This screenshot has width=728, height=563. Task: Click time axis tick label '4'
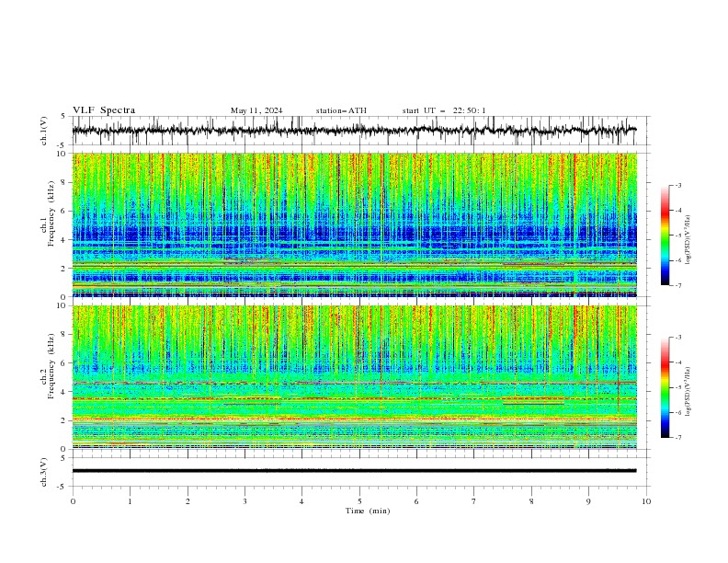click(x=301, y=501)
